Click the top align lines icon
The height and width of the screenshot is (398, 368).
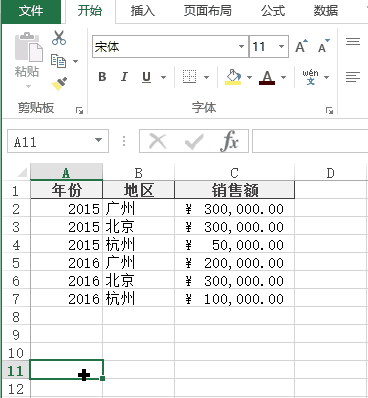[x=353, y=42]
